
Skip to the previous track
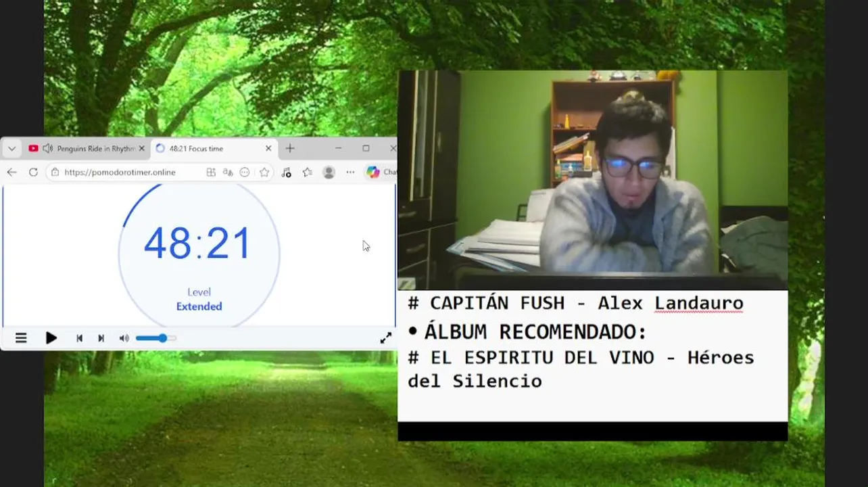tap(79, 338)
